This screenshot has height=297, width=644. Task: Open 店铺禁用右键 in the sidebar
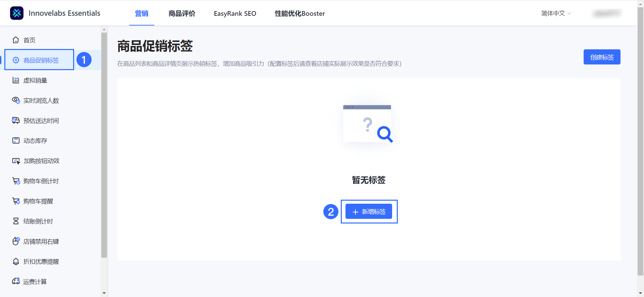[41, 241]
